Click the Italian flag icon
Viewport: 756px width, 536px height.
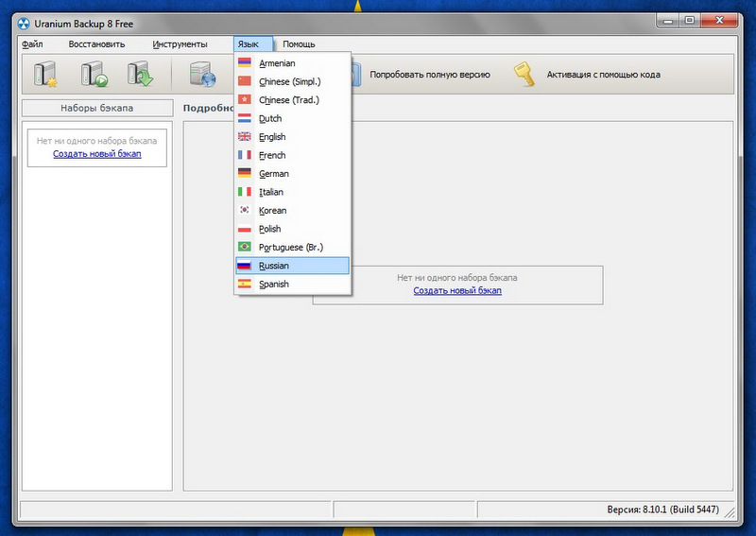(245, 192)
